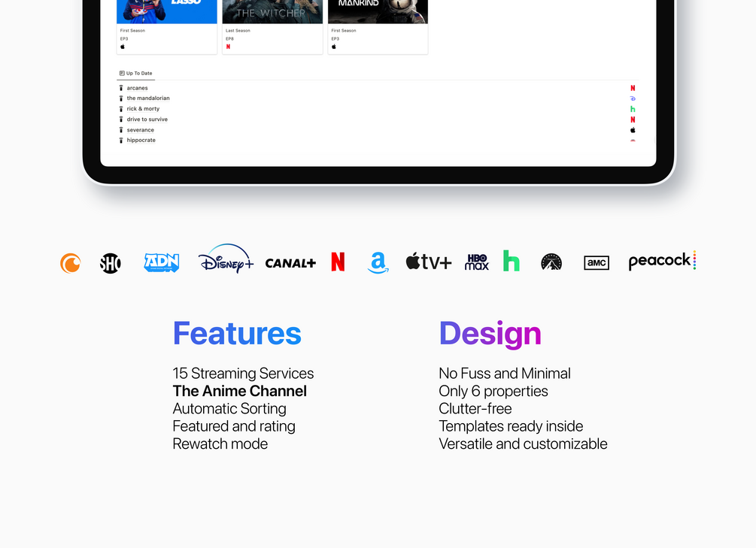
Task: Click the 'Only 6 properties' line
Action: [493, 392]
